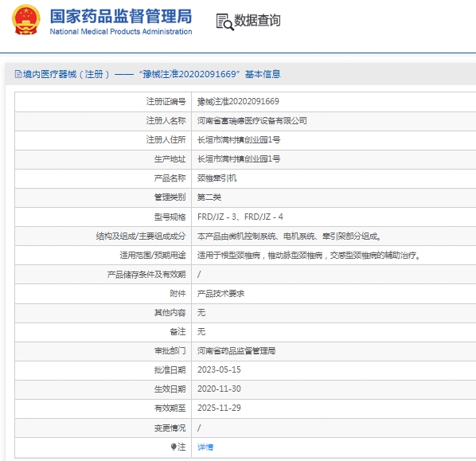Viewport: 476px width, 461px height.
Task: Select registration number 豫械注准20202091669 cell
Action: tap(238, 101)
